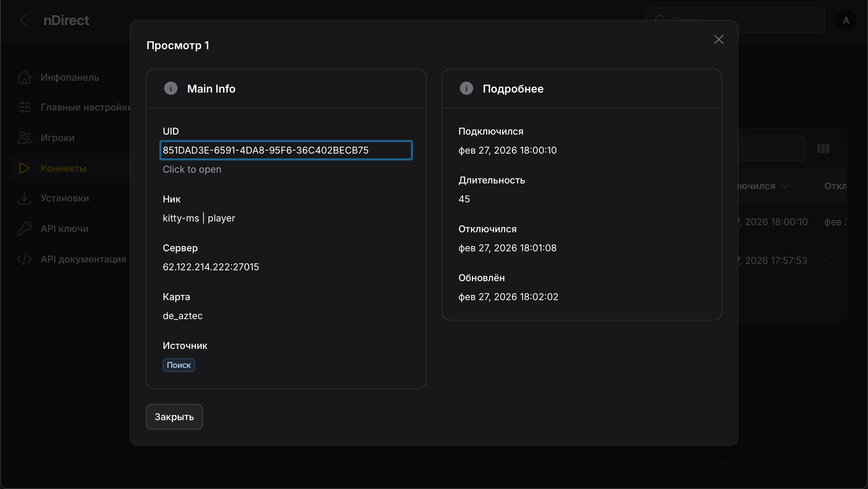Image resolution: width=868 pixels, height=489 pixels.
Task: Click the 'Click to open' UID link
Action: tap(192, 169)
